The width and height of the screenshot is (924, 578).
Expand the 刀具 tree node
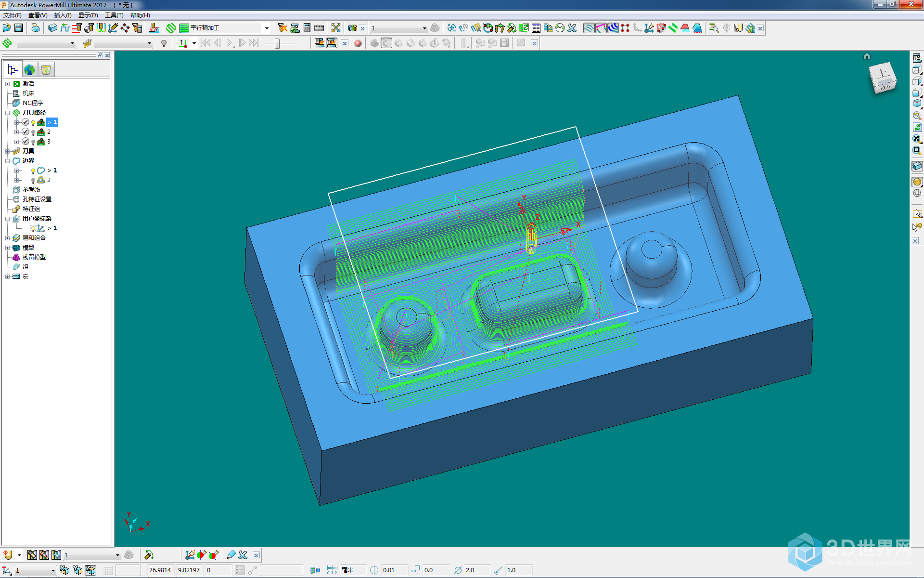8,151
